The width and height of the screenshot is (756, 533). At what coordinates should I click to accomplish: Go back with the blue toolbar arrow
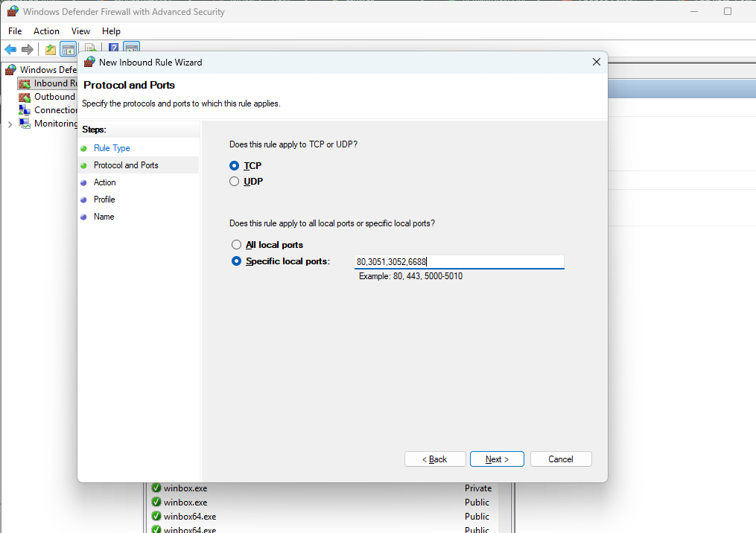point(10,49)
